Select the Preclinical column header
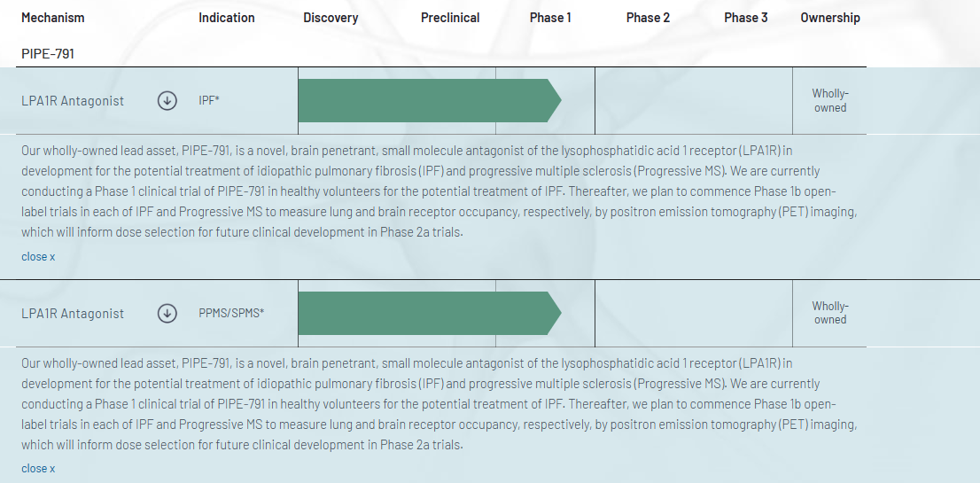The width and height of the screenshot is (980, 483). [x=450, y=18]
